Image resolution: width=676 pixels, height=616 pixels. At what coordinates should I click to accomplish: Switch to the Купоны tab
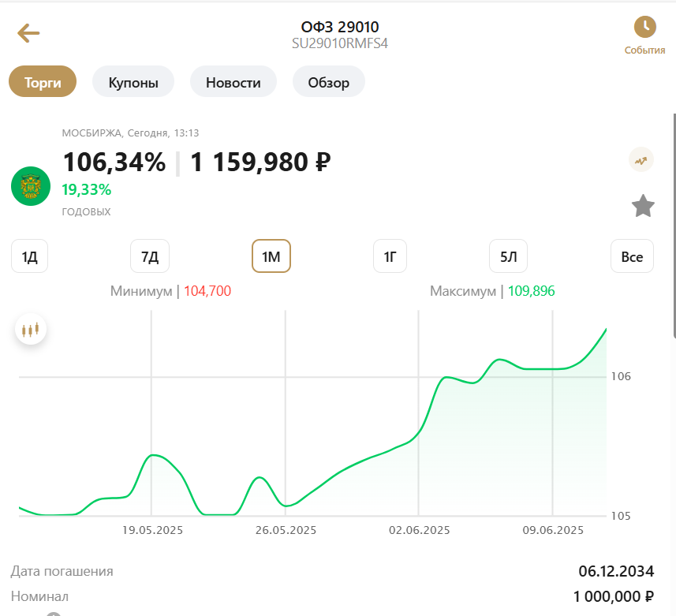click(x=133, y=82)
